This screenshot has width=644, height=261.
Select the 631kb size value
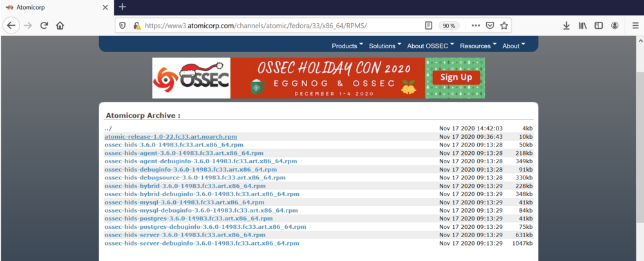[524, 235]
